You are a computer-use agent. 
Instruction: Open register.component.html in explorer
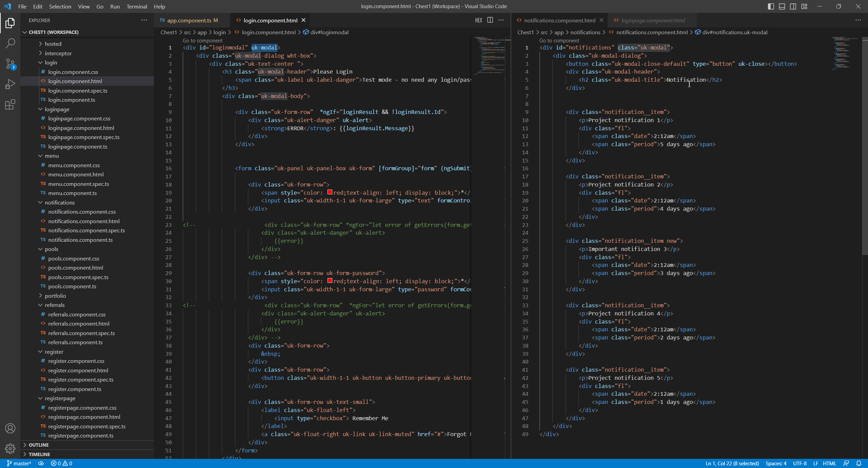pos(78,370)
